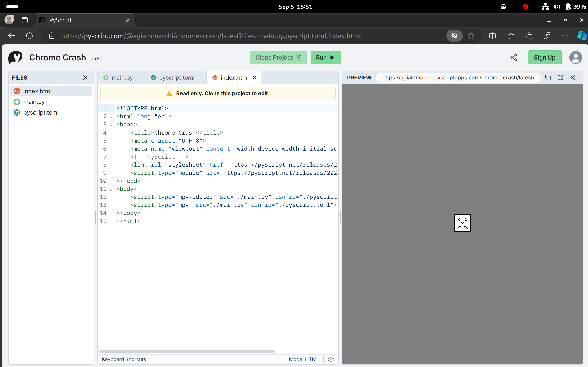
Task: Open editor settings gear icon
Action: (x=331, y=359)
